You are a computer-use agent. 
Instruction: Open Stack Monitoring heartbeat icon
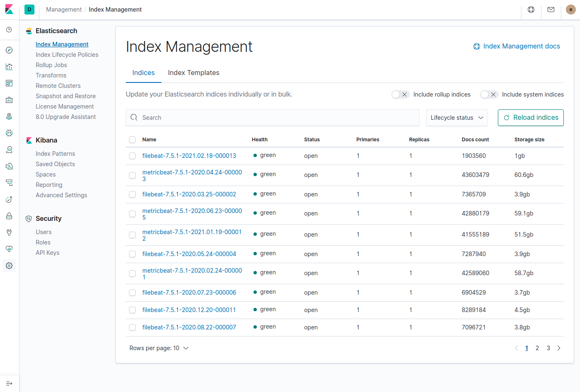coord(9,249)
